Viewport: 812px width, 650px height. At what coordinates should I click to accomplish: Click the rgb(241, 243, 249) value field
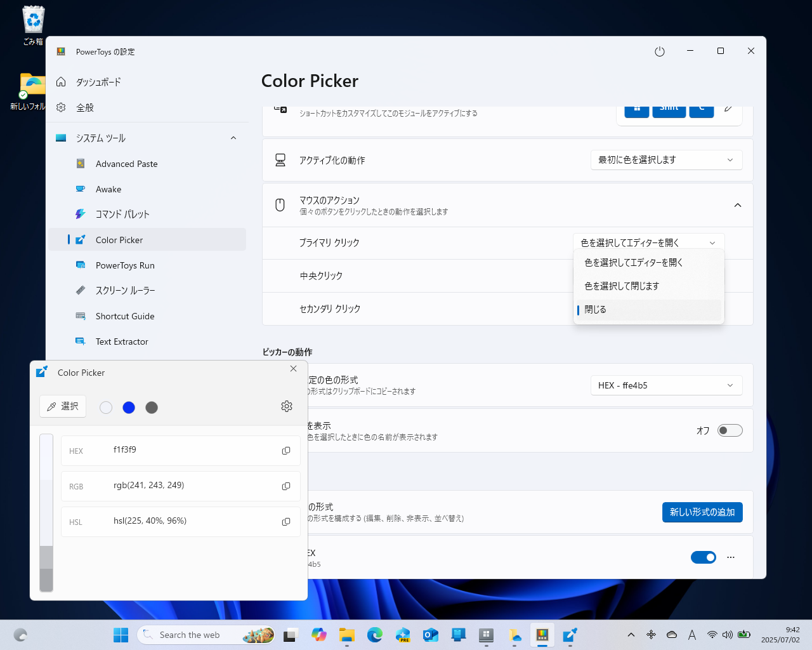click(149, 486)
